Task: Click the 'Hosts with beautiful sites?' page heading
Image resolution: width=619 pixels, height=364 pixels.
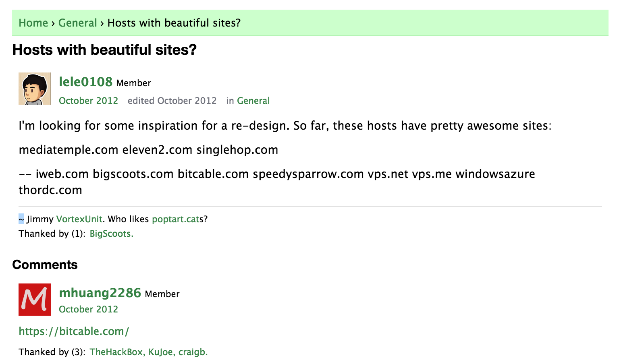Action: tap(104, 50)
